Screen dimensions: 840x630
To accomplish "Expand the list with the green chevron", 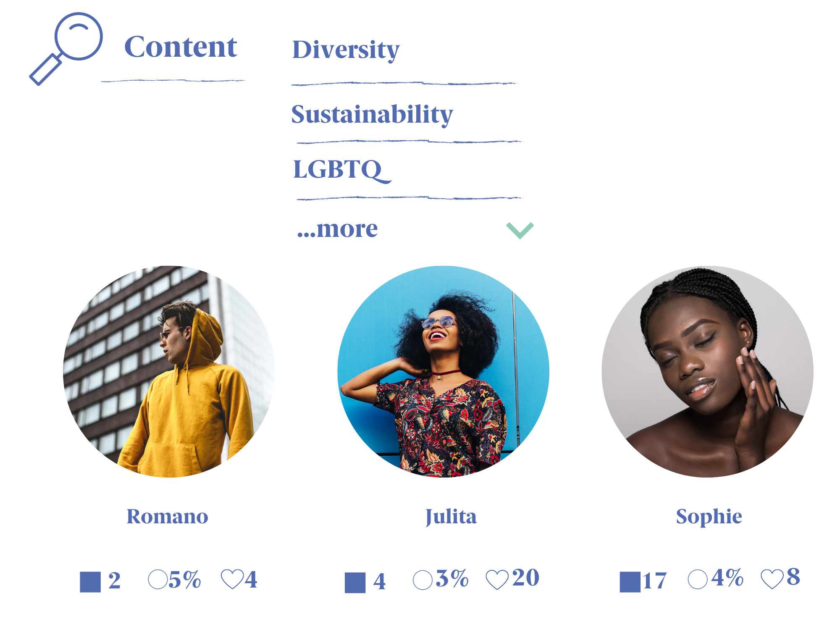I will (520, 230).
